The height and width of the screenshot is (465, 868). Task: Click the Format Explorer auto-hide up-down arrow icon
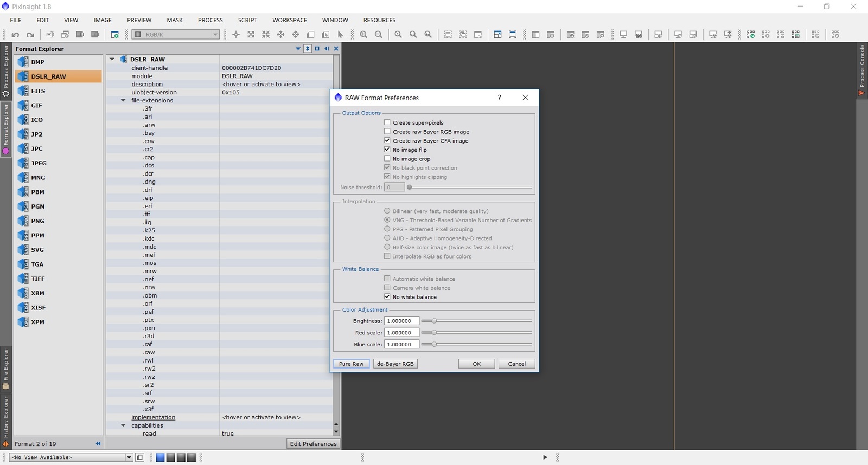click(x=308, y=49)
